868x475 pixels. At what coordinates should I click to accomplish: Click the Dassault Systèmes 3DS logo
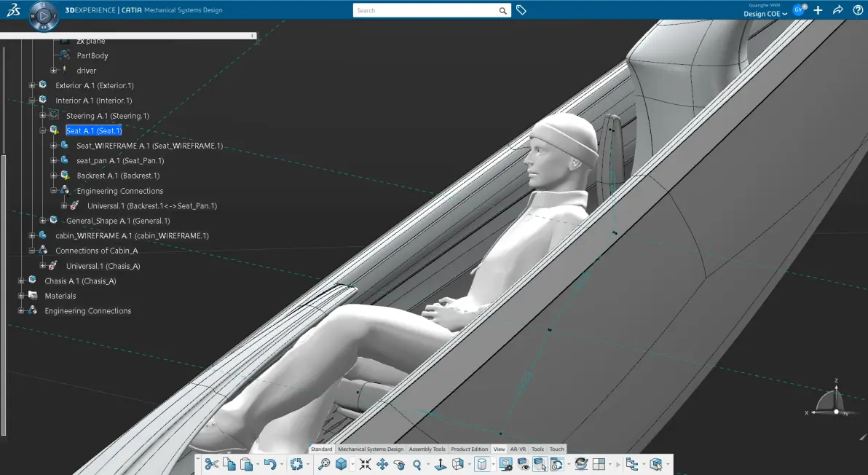pos(13,10)
